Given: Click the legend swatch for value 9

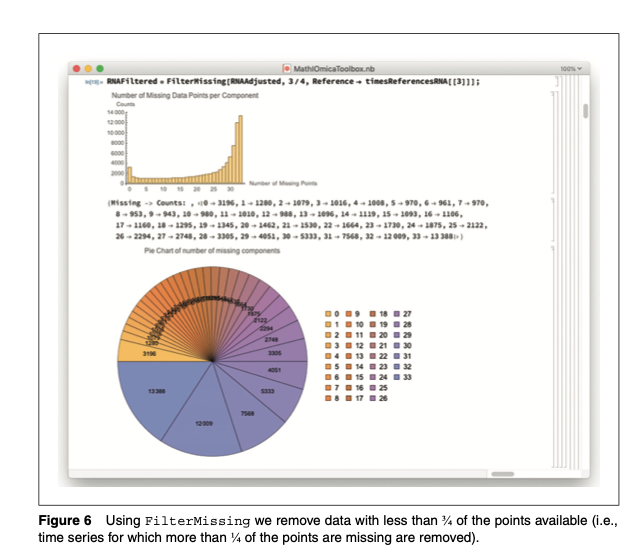Looking at the screenshot, I should 349,314.
